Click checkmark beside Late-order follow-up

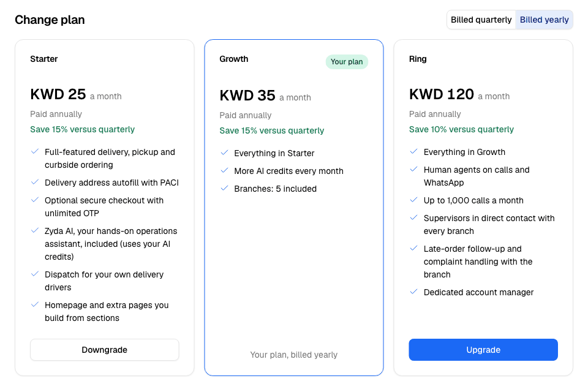[x=413, y=248]
